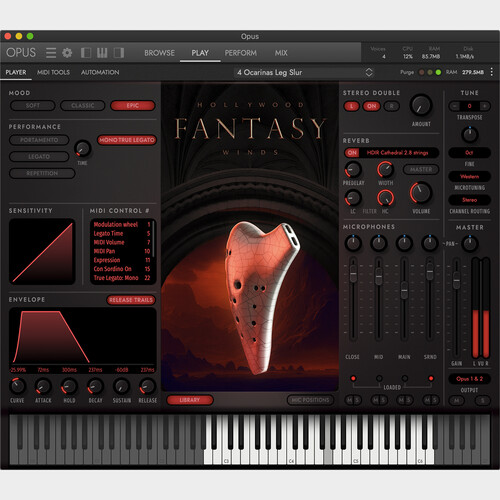Switch to the Browse tab
The image size is (500, 500).
(x=159, y=53)
